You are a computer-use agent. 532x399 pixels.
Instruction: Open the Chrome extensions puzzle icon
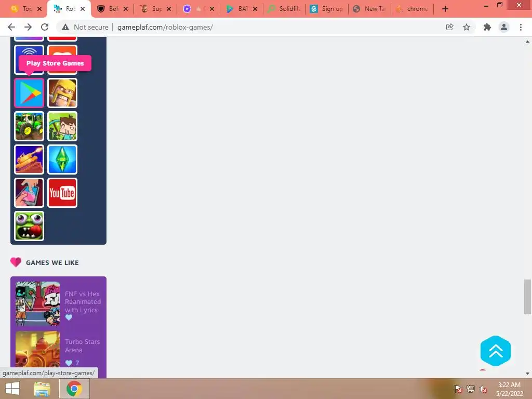tap(487, 27)
